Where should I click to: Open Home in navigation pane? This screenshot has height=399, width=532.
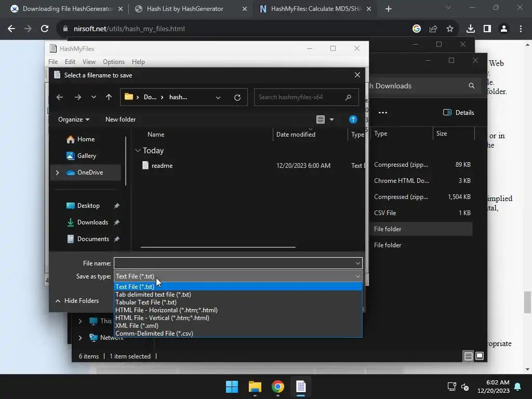click(x=86, y=139)
